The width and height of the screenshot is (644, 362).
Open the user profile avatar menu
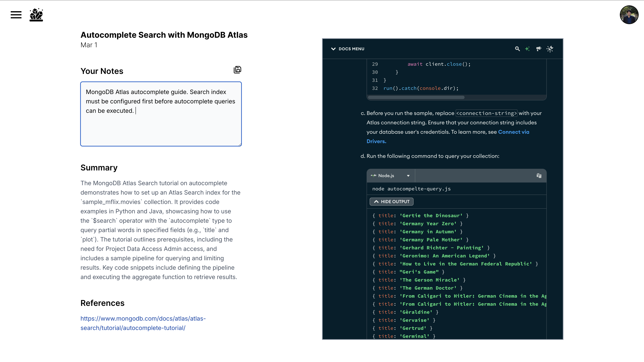[x=629, y=15]
